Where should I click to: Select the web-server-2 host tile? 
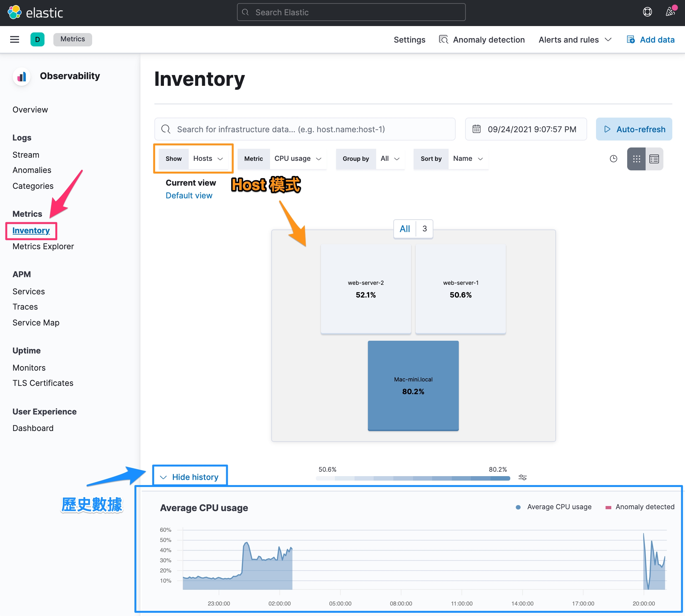(366, 289)
